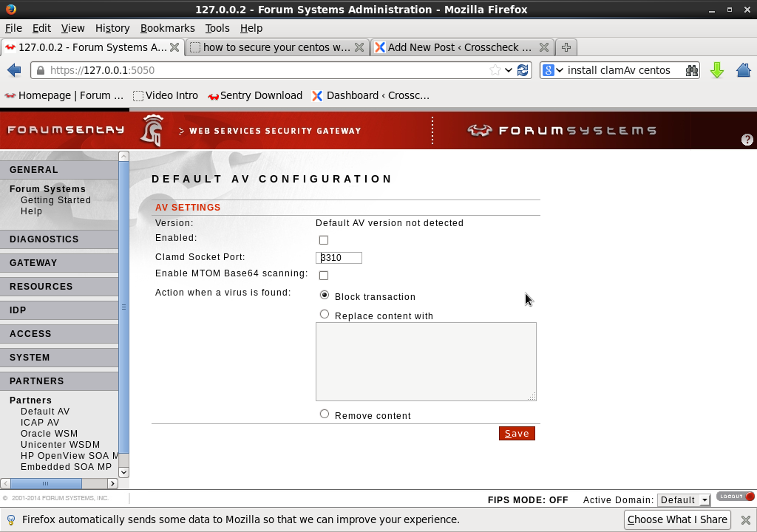This screenshot has width=757, height=532.
Task: Expand the IDP sidebar section
Action: [59, 310]
